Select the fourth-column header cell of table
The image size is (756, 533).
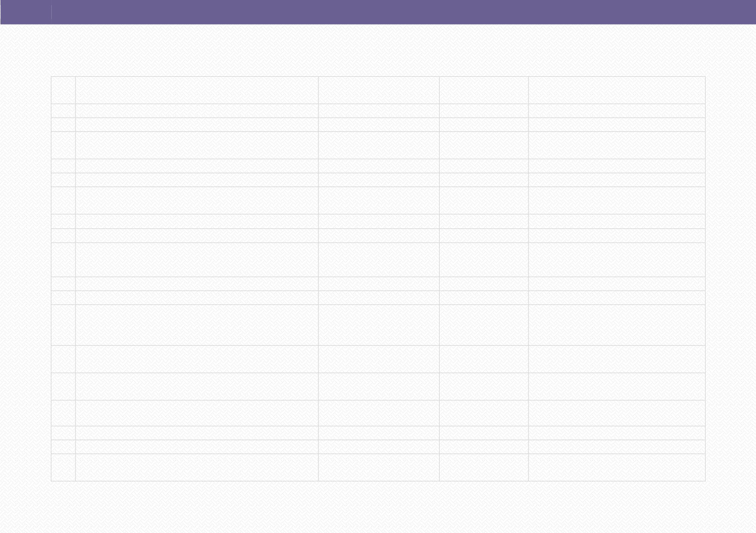click(484, 90)
